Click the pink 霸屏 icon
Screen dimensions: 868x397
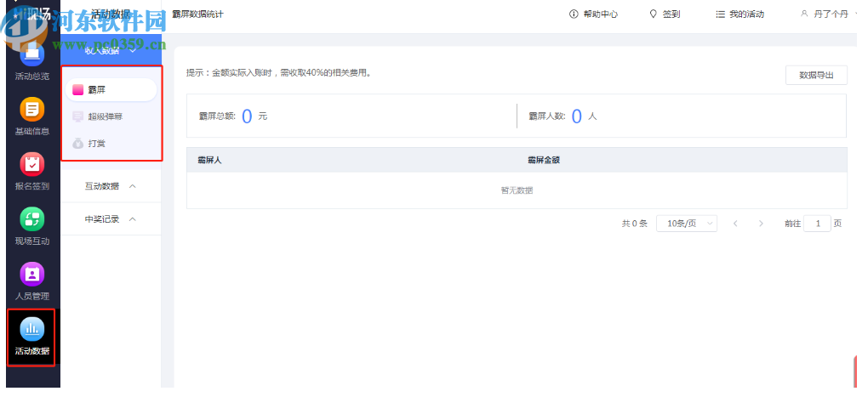pyautogui.click(x=78, y=89)
